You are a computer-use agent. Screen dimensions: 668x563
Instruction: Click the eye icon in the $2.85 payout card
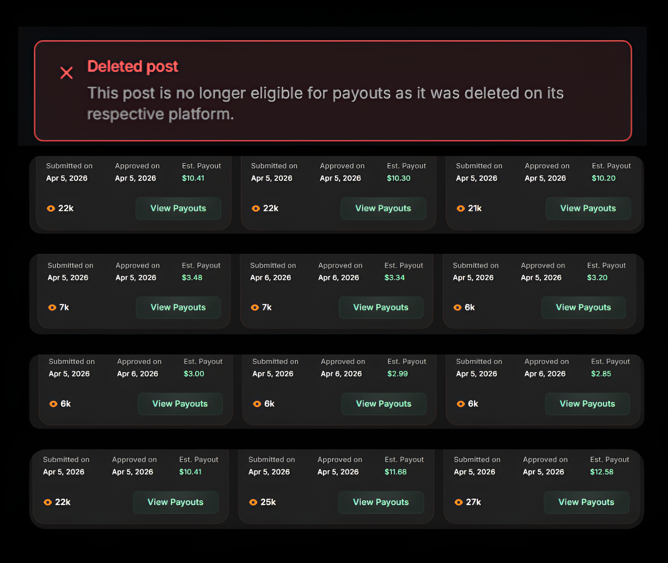461,404
